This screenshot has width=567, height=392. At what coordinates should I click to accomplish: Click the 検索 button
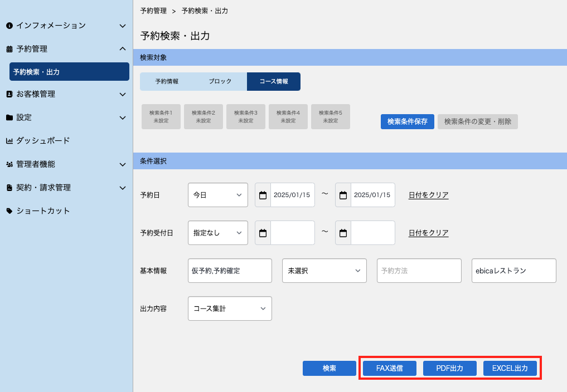[329, 369]
